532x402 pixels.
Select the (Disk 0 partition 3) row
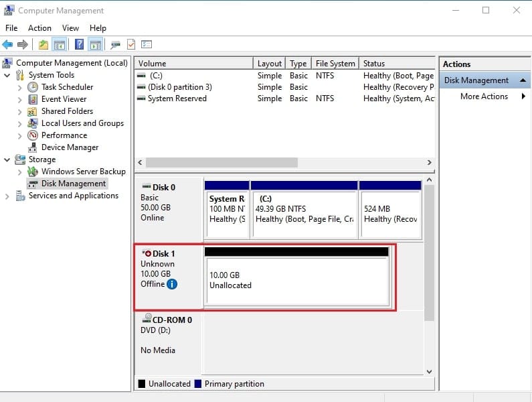[285, 87]
